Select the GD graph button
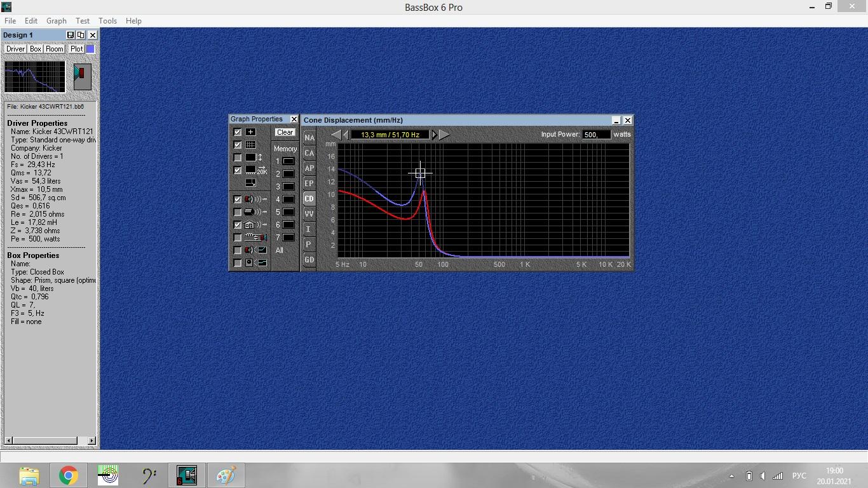 309,260
